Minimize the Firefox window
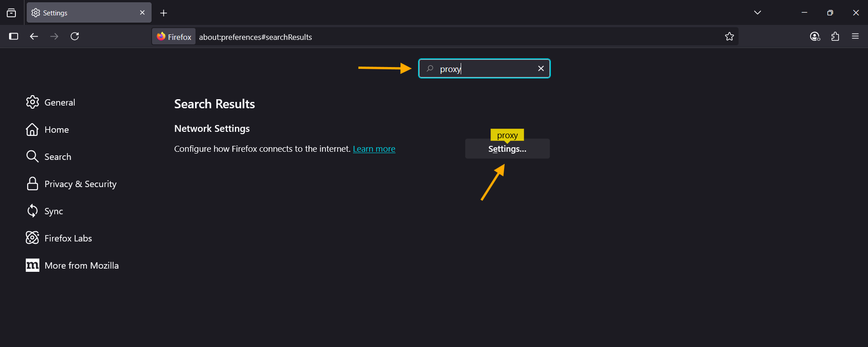The width and height of the screenshot is (868, 347). coord(804,13)
